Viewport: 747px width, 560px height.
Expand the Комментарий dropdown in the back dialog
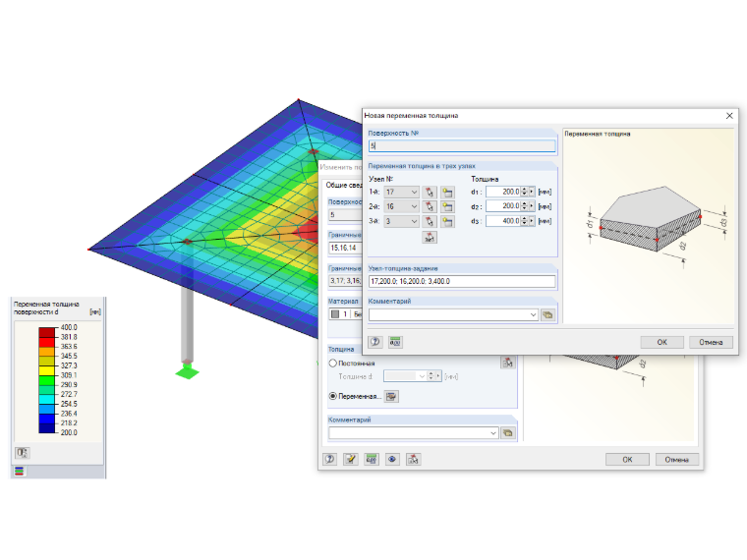[x=493, y=433]
